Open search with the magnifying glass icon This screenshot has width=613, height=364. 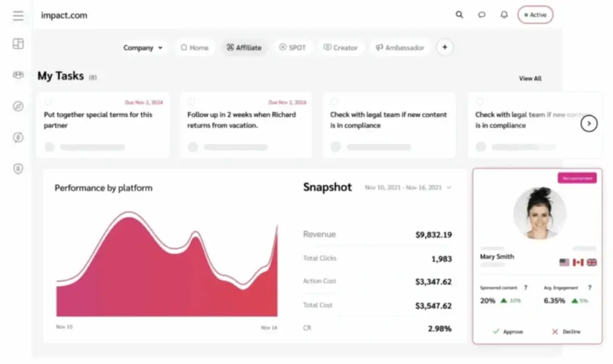tap(459, 15)
